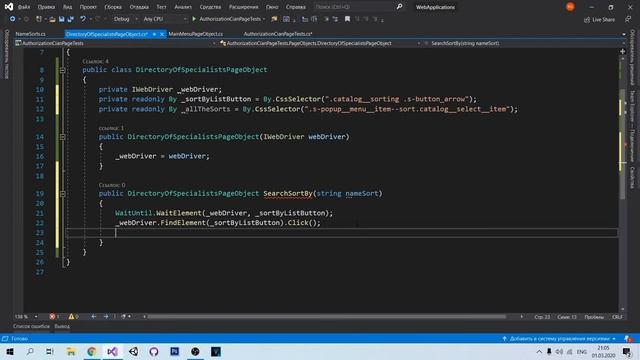
Task: Click the warning count indicator icon
Action: [71, 317]
